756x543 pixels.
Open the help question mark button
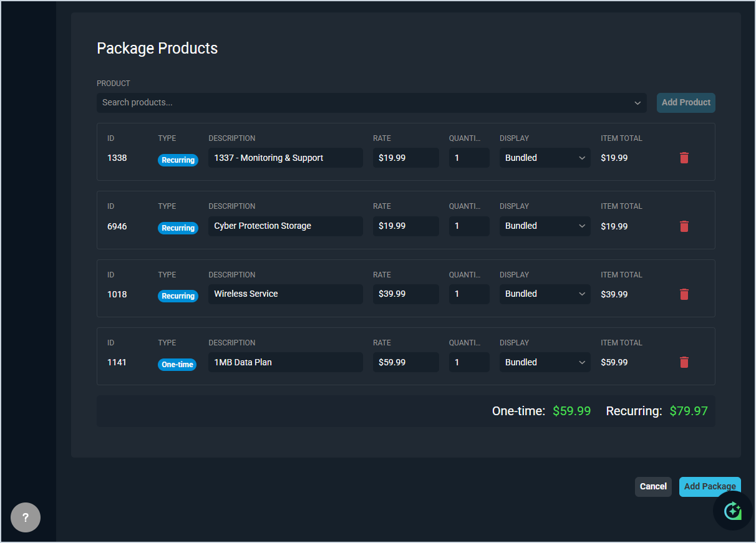pos(26,517)
